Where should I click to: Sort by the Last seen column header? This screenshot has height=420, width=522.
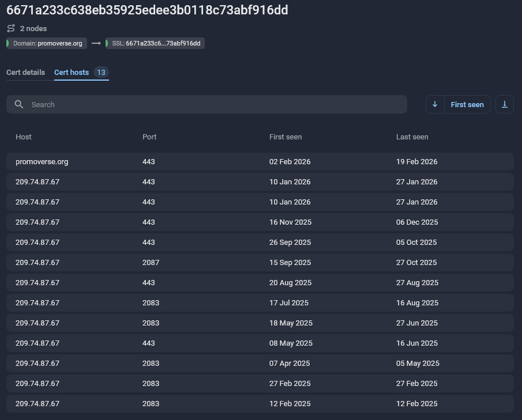(412, 137)
